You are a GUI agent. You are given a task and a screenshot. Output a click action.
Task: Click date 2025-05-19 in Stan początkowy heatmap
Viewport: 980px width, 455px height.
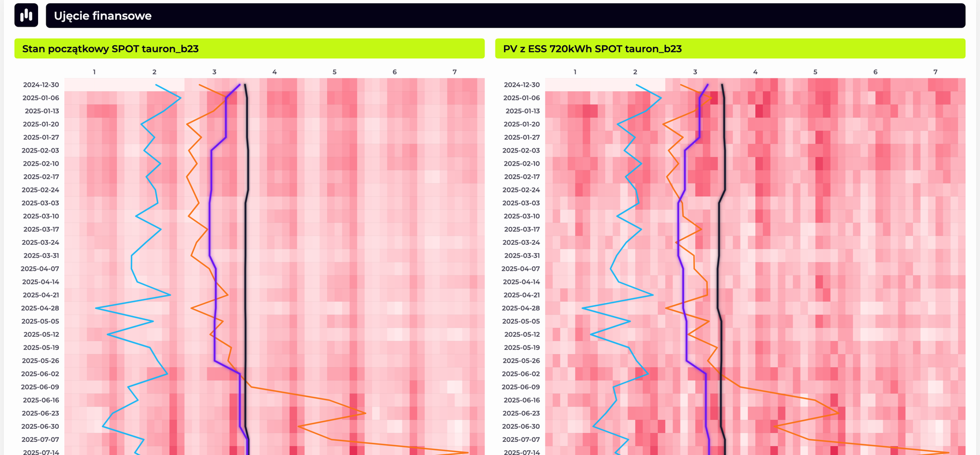[41, 347]
